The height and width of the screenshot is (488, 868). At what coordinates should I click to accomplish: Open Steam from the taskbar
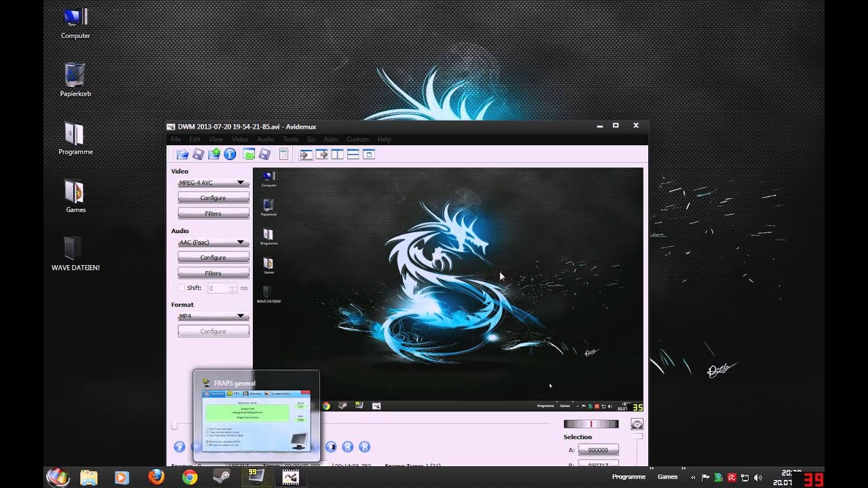coord(221,477)
